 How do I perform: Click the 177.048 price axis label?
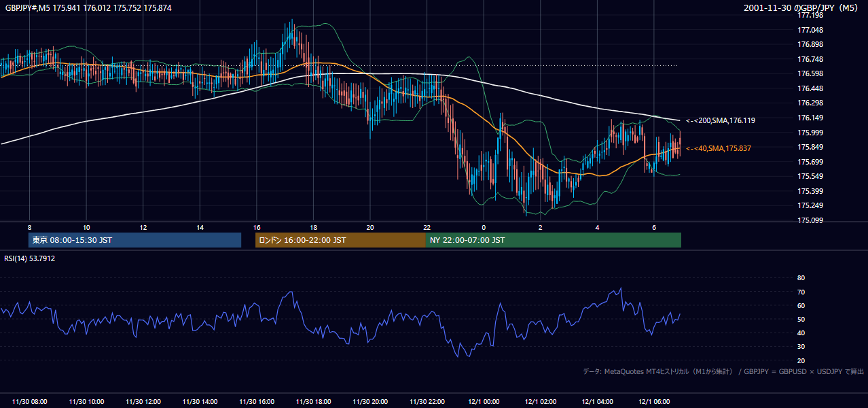(x=810, y=31)
